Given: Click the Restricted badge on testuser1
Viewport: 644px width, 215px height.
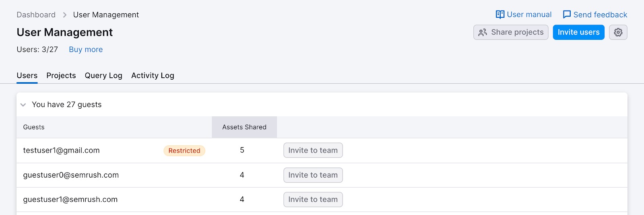Looking at the screenshot, I should [x=184, y=151].
